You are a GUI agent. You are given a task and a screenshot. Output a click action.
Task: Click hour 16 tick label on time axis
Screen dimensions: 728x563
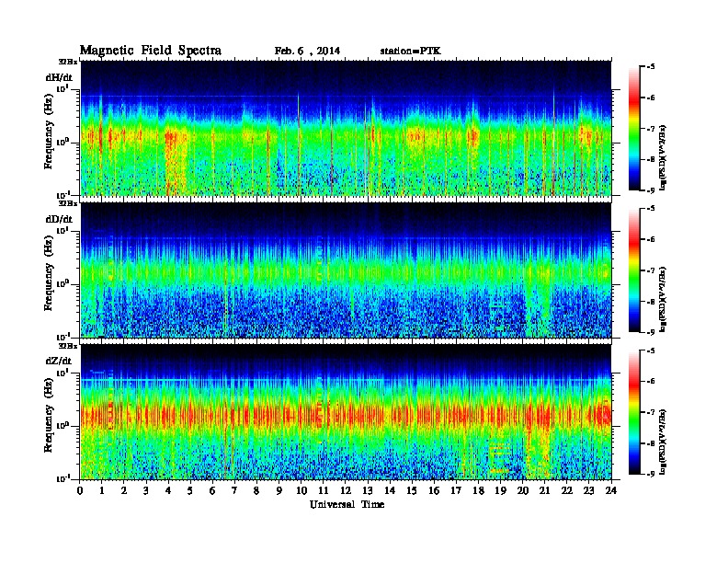click(434, 490)
